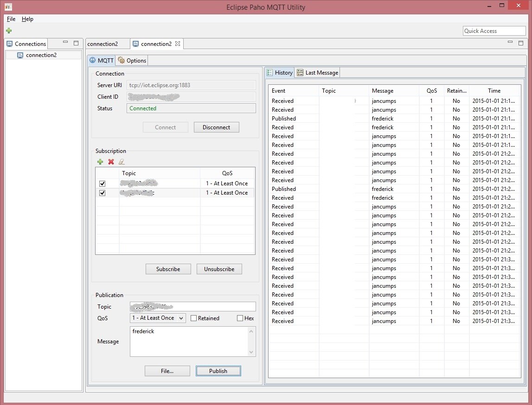Viewport: 532px width, 405px height.
Task: Open the first subscription's QoS cell
Action: (227, 184)
